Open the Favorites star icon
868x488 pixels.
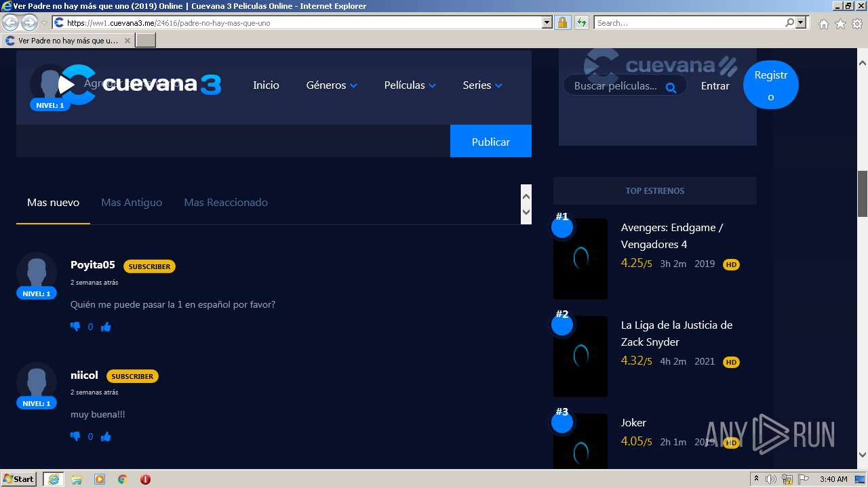coord(840,24)
